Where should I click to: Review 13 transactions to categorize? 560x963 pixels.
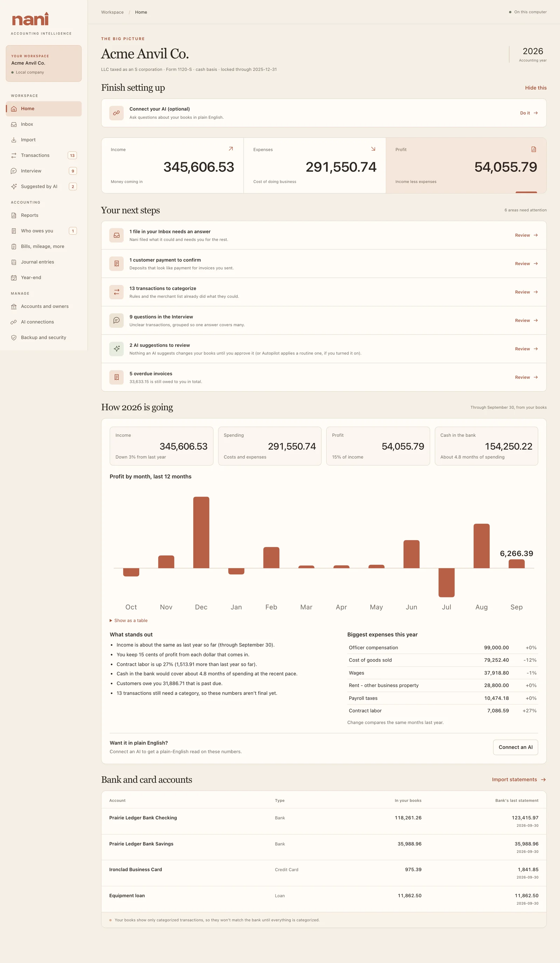pyautogui.click(x=526, y=293)
